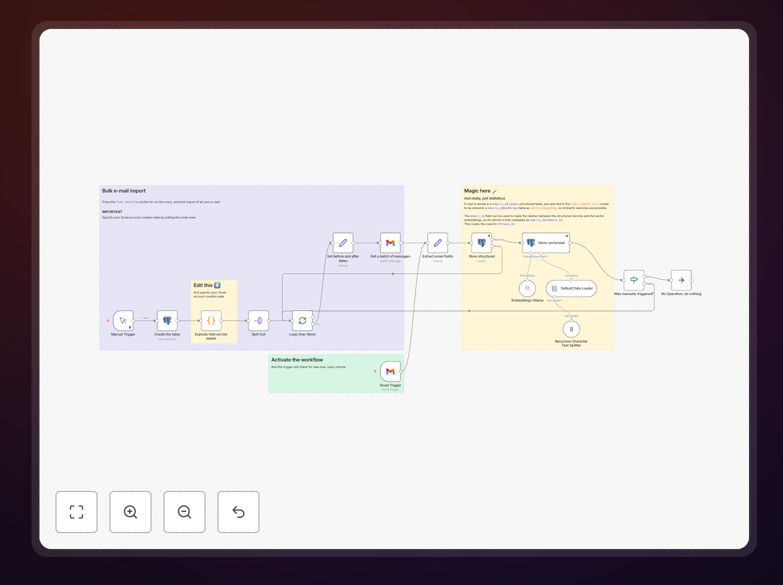The height and width of the screenshot is (585, 783).
Task: Click the Loop Over Items label text
Action: pos(302,334)
